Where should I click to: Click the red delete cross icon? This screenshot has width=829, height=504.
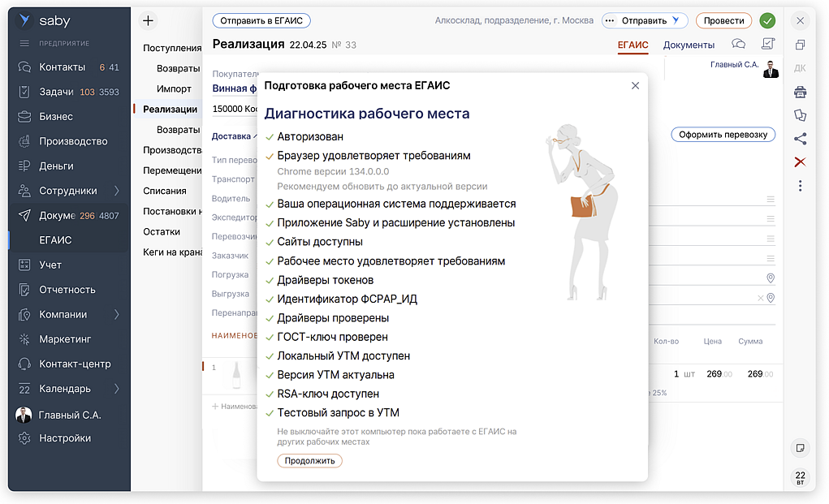[800, 162]
